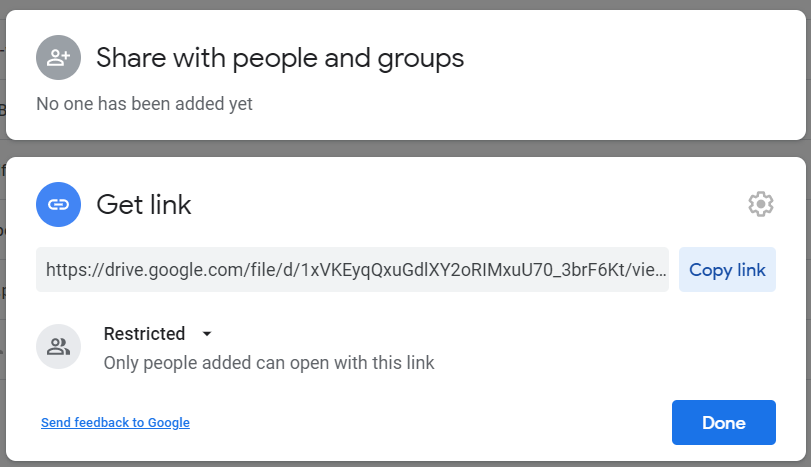Image resolution: width=811 pixels, height=467 pixels.
Task: Click the "Share with people and groups" heading
Action: tap(280, 58)
